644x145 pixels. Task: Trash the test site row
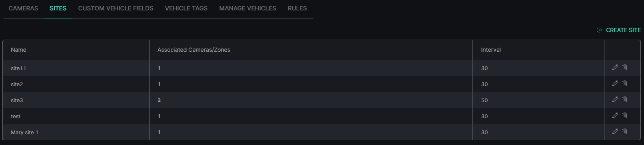[x=625, y=115]
